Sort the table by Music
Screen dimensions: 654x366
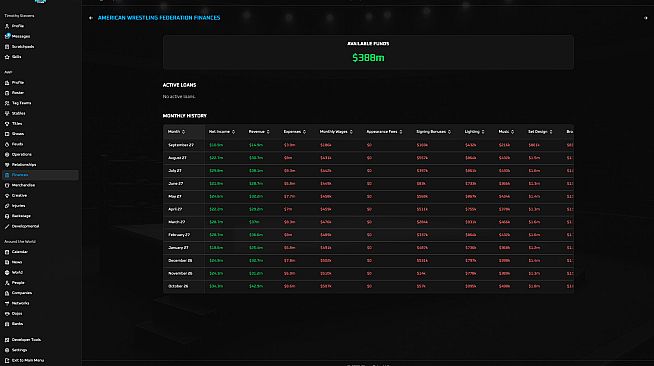506,132
